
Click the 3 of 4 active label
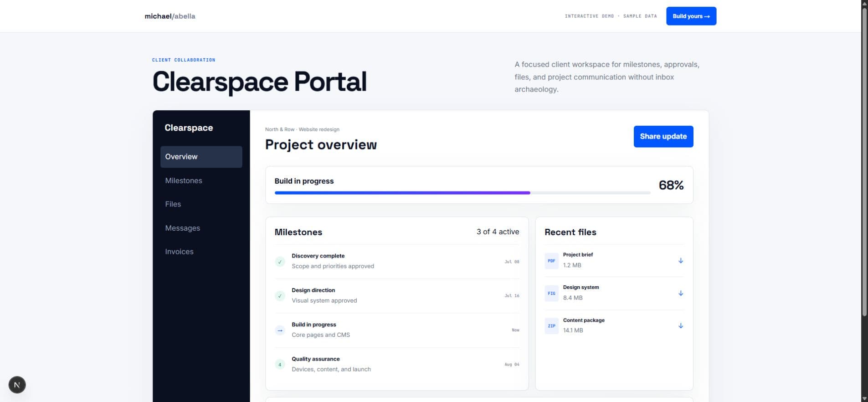pos(498,232)
